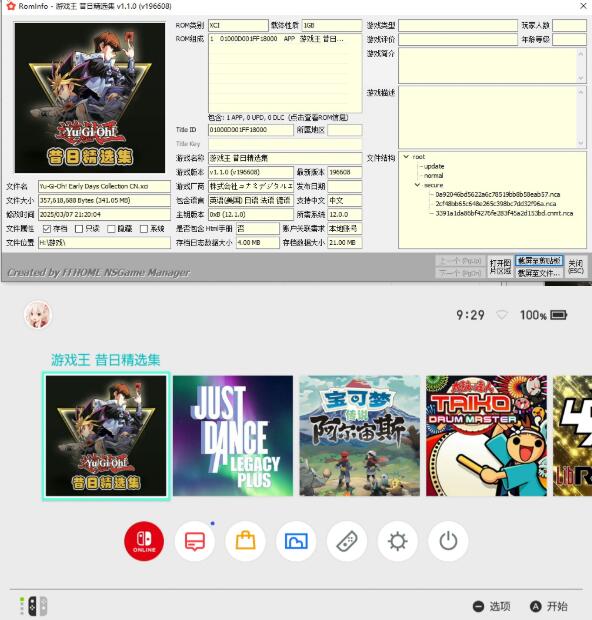This screenshot has width=592, height=620.
Task: Open the News icon on Switch home
Action: tap(195, 541)
